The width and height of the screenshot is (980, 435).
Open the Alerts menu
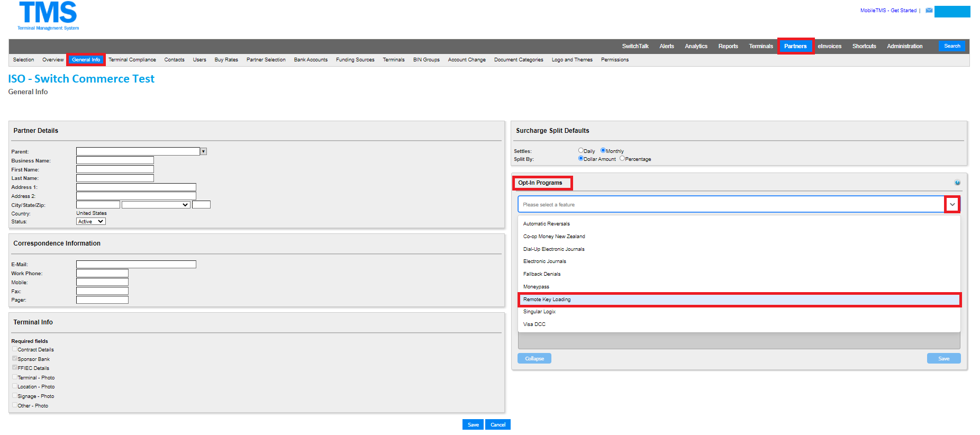[667, 46]
